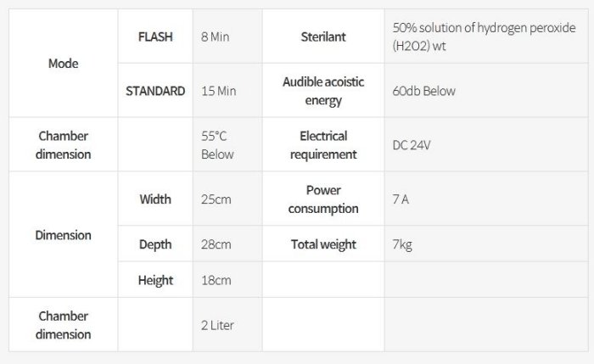Click the DC 24V value

click(412, 145)
